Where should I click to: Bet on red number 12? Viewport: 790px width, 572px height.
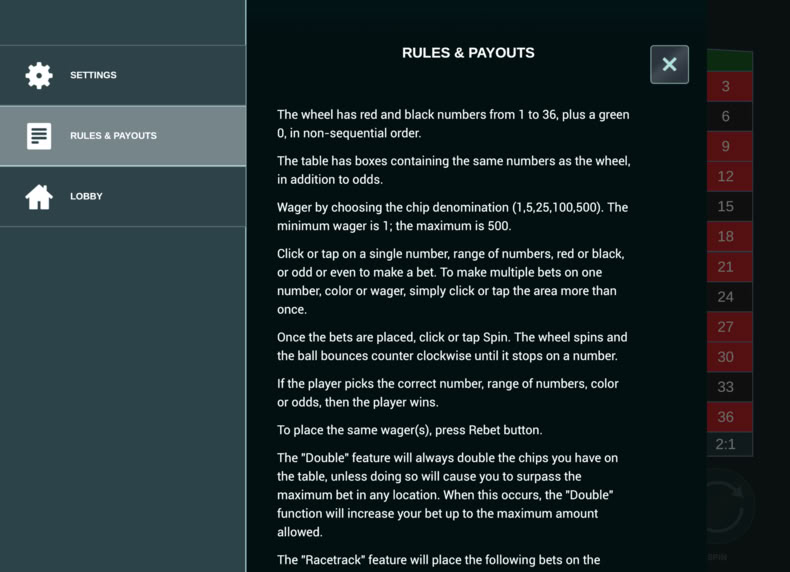pyautogui.click(x=730, y=176)
